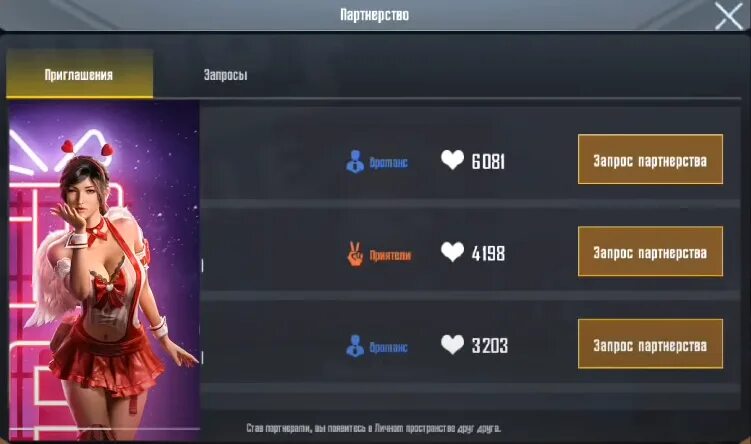This screenshot has height=444, width=751.
Task: Click the heart icon next to 3203
Action: (x=452, y=344)
